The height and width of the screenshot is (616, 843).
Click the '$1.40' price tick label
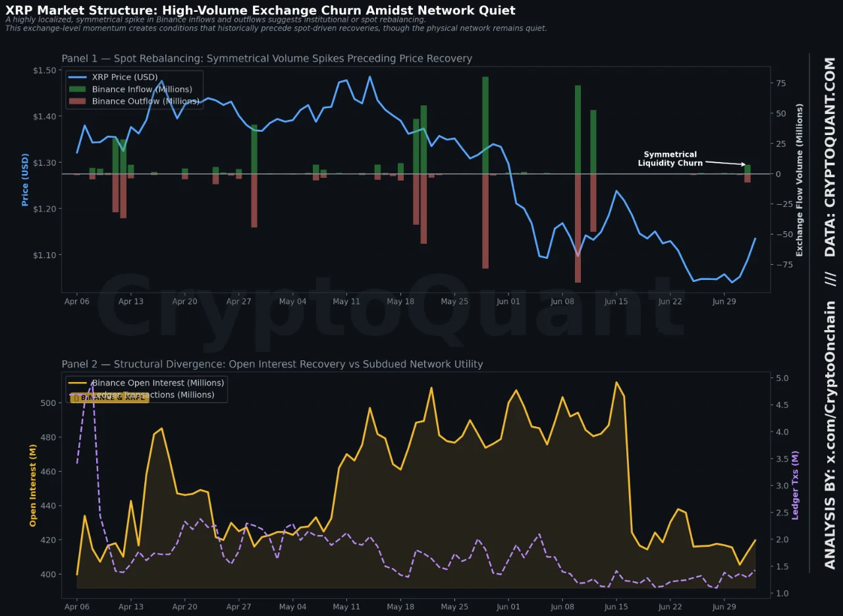pos(44,117)
